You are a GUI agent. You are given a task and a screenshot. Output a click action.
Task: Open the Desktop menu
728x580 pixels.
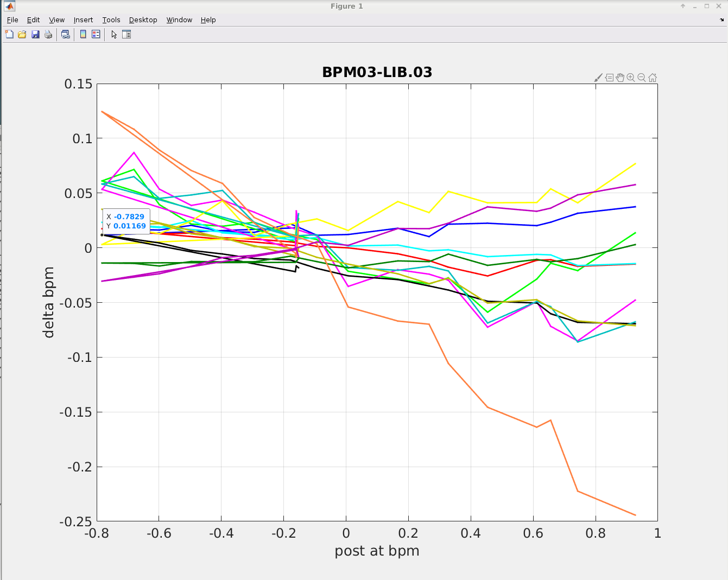(143, 20)
